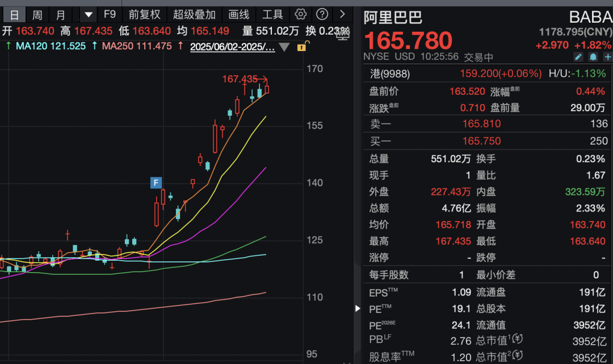Open the 工具 tools menu
The height and width of the screenshot is (364, 613).
(272, 15)
